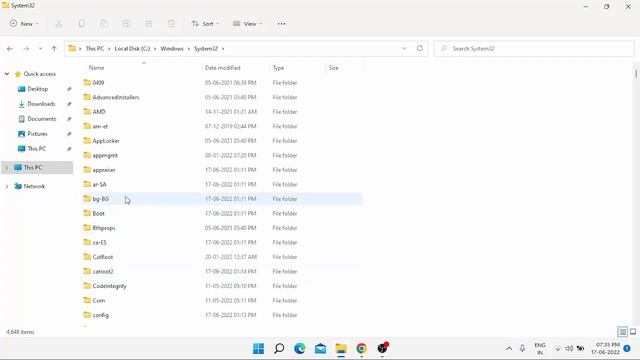640x360 pixels.
Task: Refresh the System32 folder view
Action: click(420, 48)
